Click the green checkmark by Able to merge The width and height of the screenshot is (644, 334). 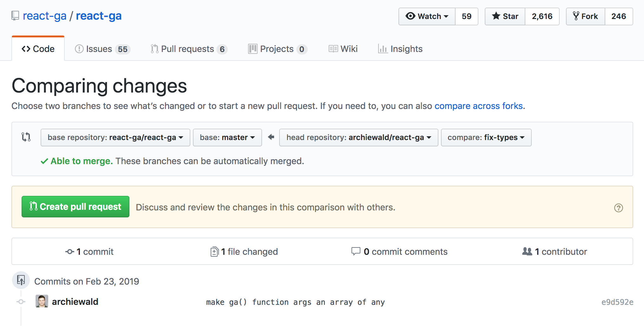44,161
